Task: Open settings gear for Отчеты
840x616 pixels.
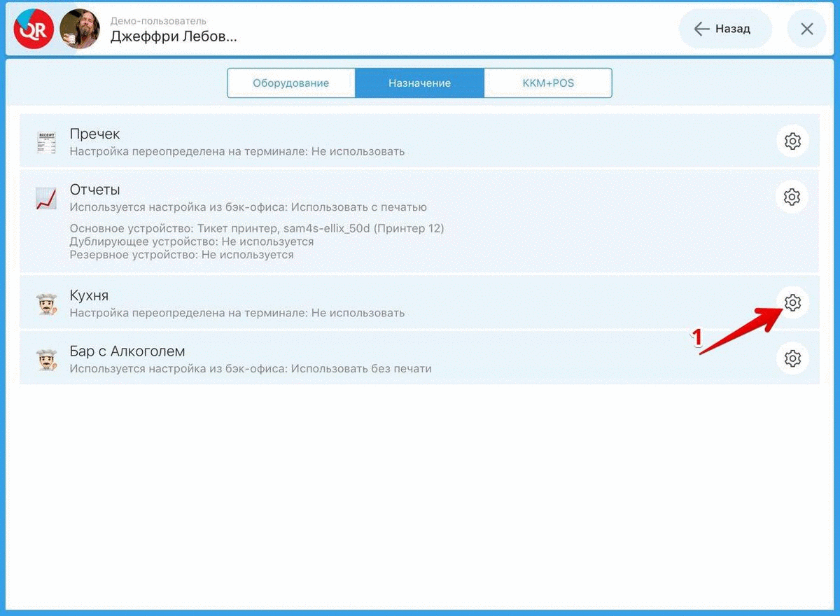Action: [792, 197]
